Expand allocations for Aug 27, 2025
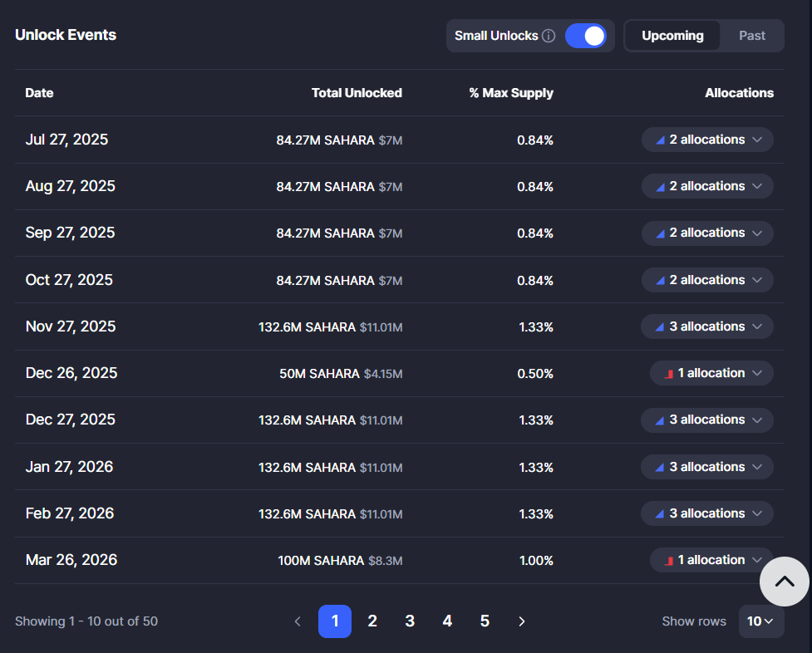812x653 pixels. (x=707, y=186)
